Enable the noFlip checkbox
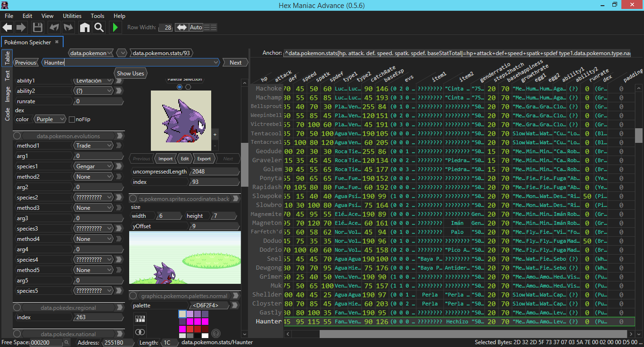The image size is (644, 347). tap(72, 119)
